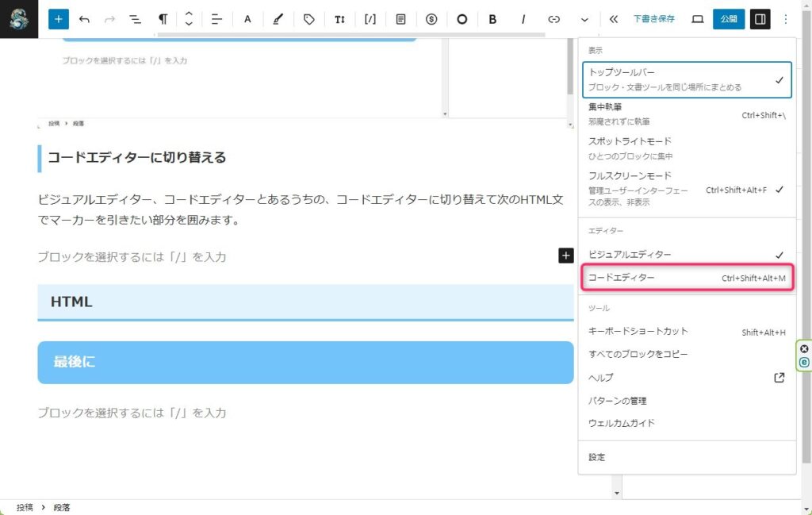The width and height of the screenshot is (812, 515).
Task: Toggle italic formatting
Action: [x=523, y=19]
